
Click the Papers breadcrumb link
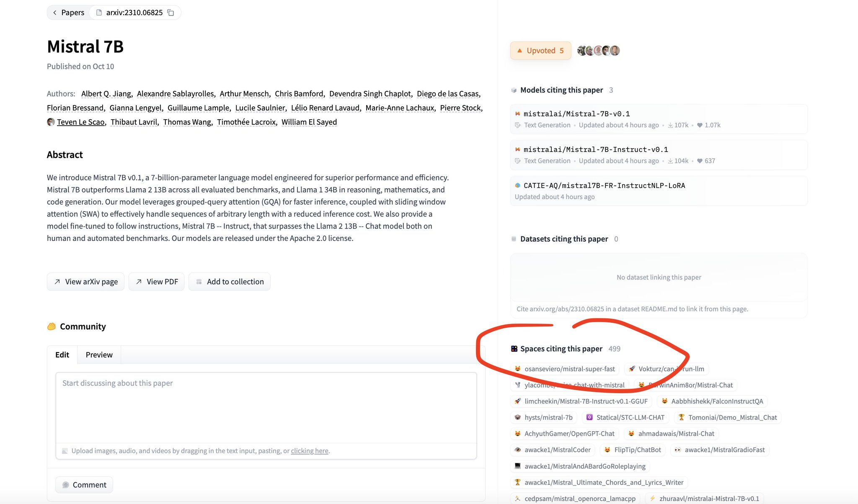(x=68, y=13)
